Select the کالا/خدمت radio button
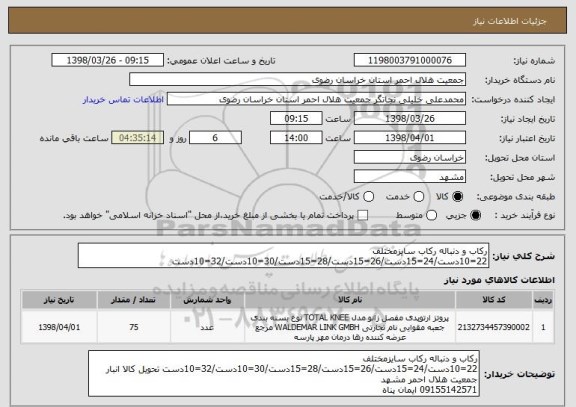 point(368,197)
